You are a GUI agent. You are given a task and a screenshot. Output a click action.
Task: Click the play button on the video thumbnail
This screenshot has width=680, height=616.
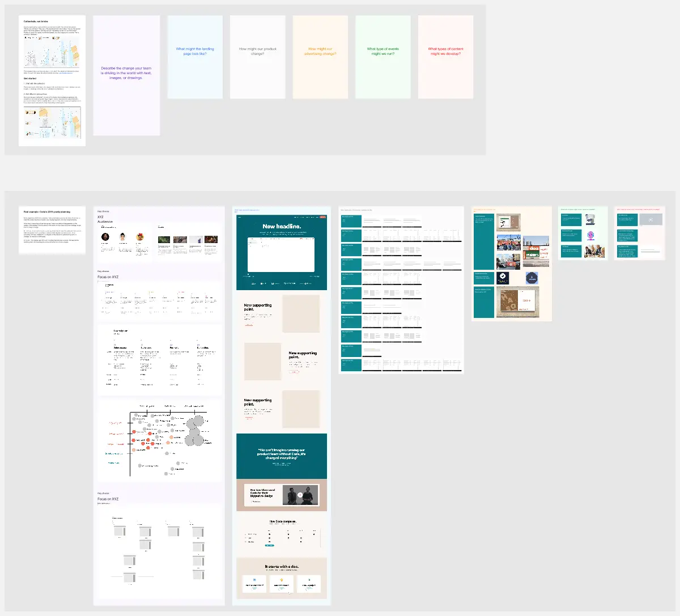(x=300, y=495)
